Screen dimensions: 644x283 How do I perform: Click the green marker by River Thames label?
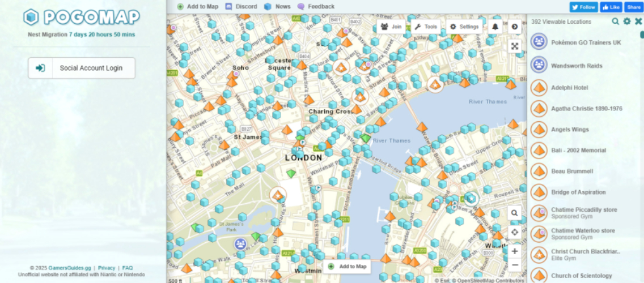click(x=366, y=138)
